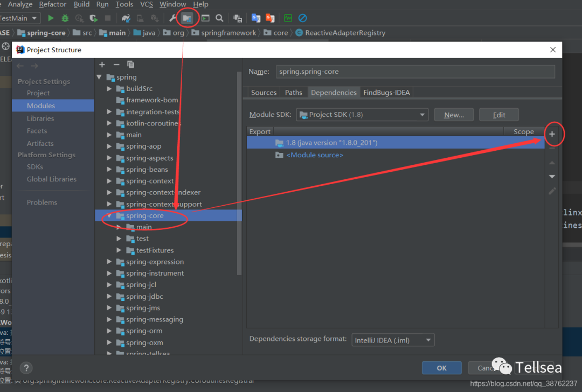Expand the spring-beans module
Screen dimensions: 582x392
point(109,170)
